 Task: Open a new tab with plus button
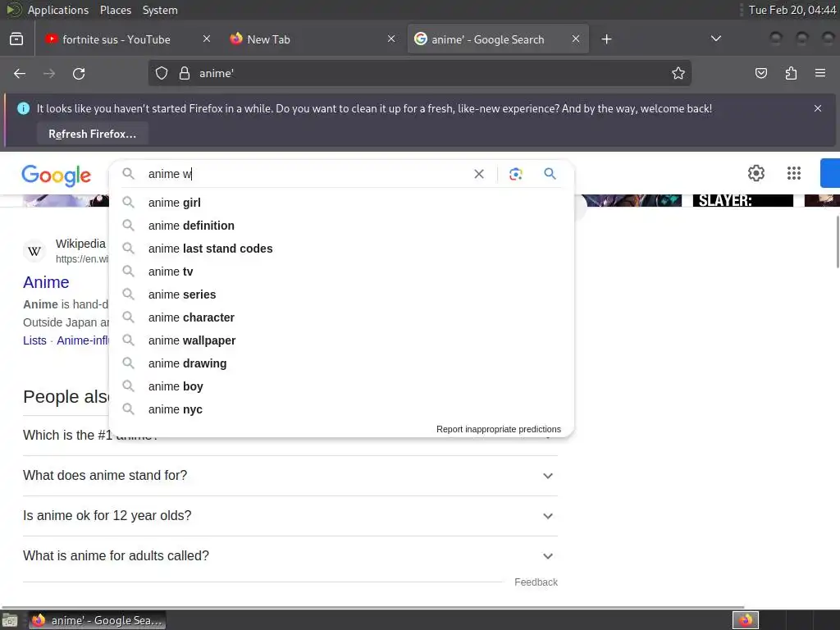point(606,39)
